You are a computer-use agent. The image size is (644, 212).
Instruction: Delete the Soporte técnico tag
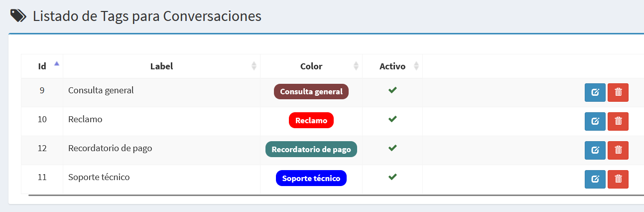pos(618,179)
